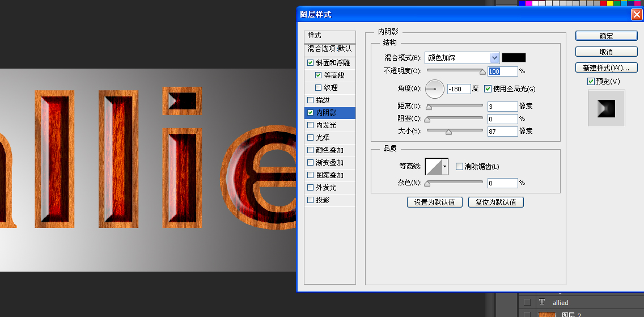Click the 角度 angle dial
644x317 pixels.
(x=435, y=88)
